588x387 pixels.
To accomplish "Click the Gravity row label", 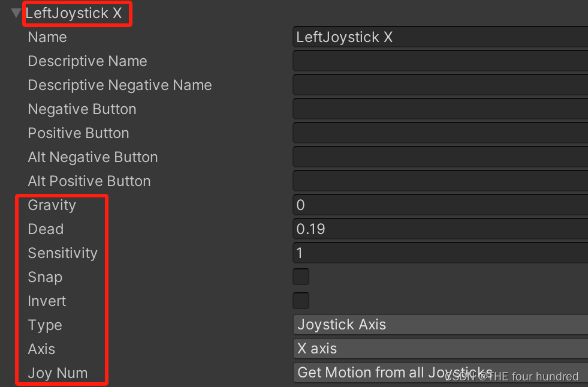I will (x=52, y=205).
